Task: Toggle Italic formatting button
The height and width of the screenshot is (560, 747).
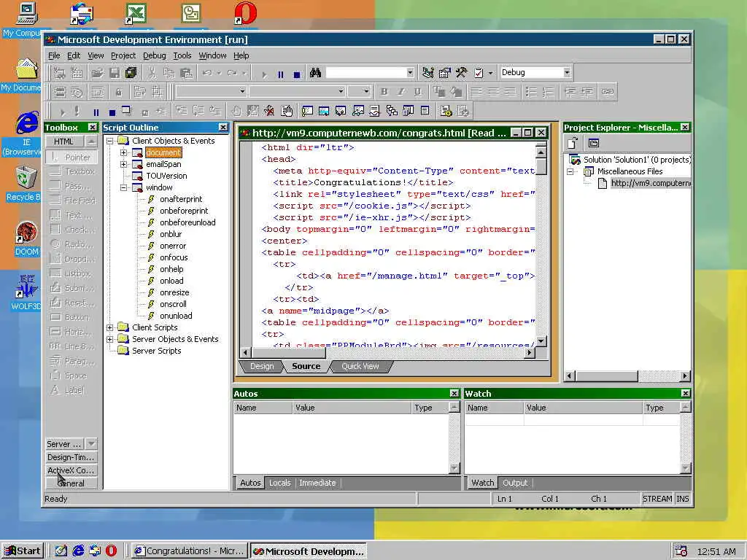Action: pos(401,92)
